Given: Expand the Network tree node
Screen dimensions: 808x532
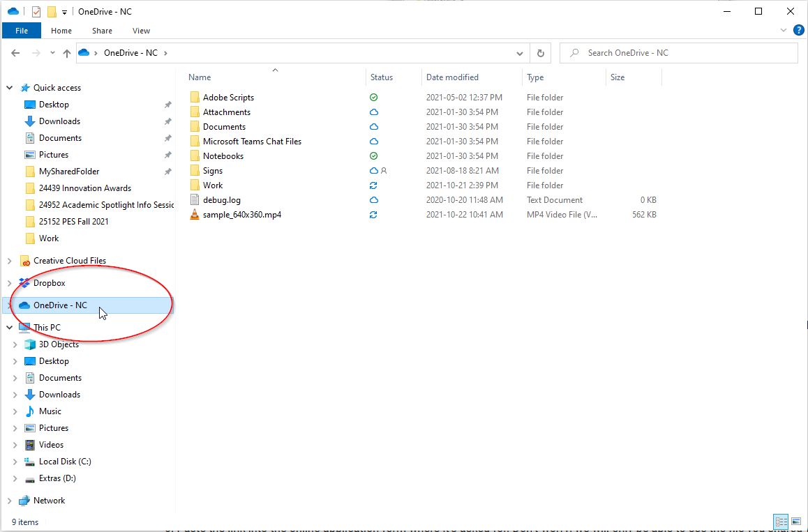Looking at the screenshot, I should click(9, 501).
